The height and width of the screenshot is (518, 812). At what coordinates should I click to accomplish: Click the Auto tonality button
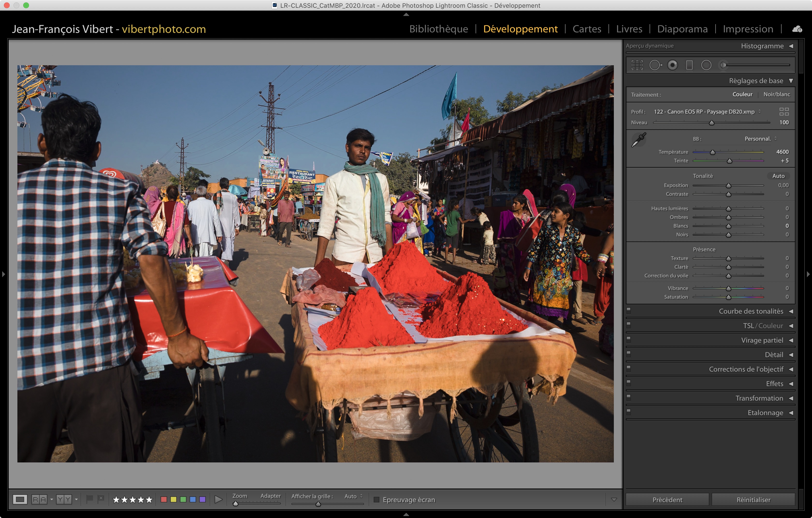click(778, 176)
